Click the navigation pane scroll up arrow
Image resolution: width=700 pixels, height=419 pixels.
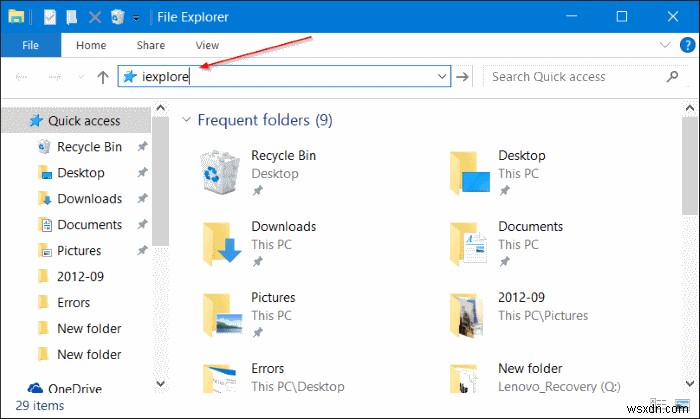click(161, 108)
